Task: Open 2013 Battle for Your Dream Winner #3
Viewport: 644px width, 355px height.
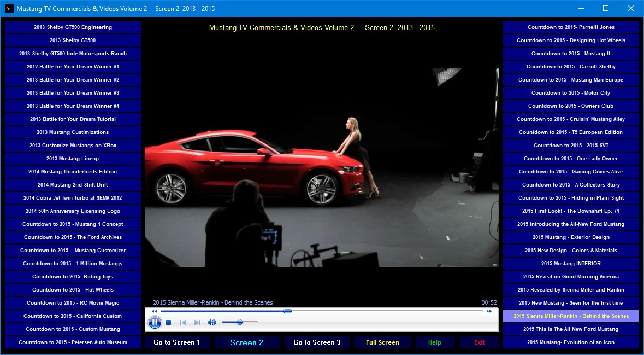Action: point(73,93)
